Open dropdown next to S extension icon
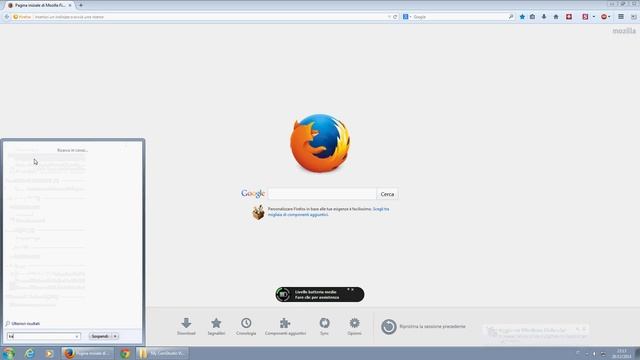Screen dimensions: 640x360 [593, 17]
